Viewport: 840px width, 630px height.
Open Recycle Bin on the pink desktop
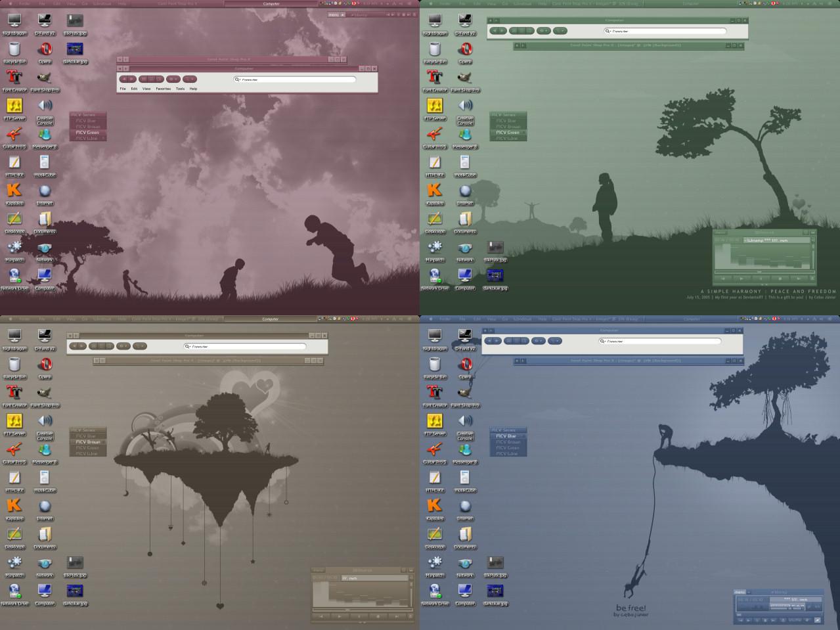(14, 52)
